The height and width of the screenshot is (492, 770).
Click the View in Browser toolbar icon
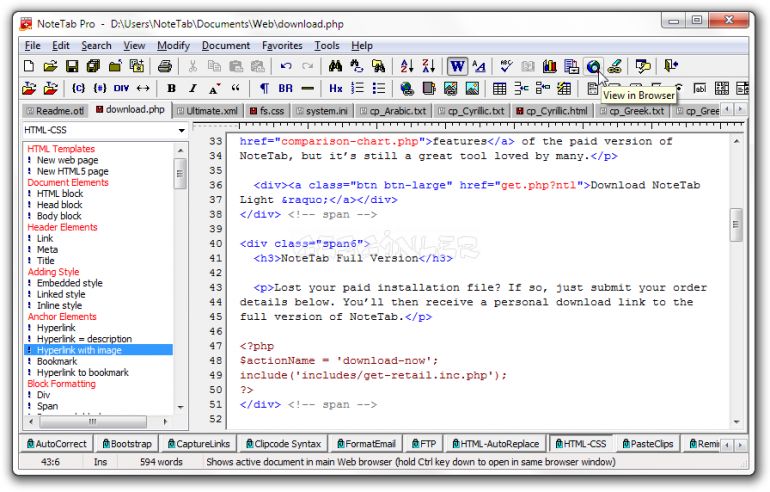[x=594, y=67]
